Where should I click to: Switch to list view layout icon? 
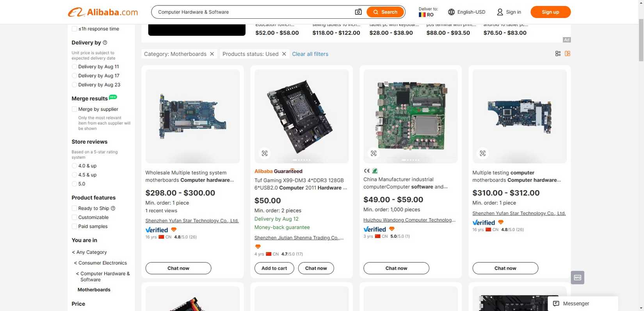pyautogui.click(x=558, y=54)
